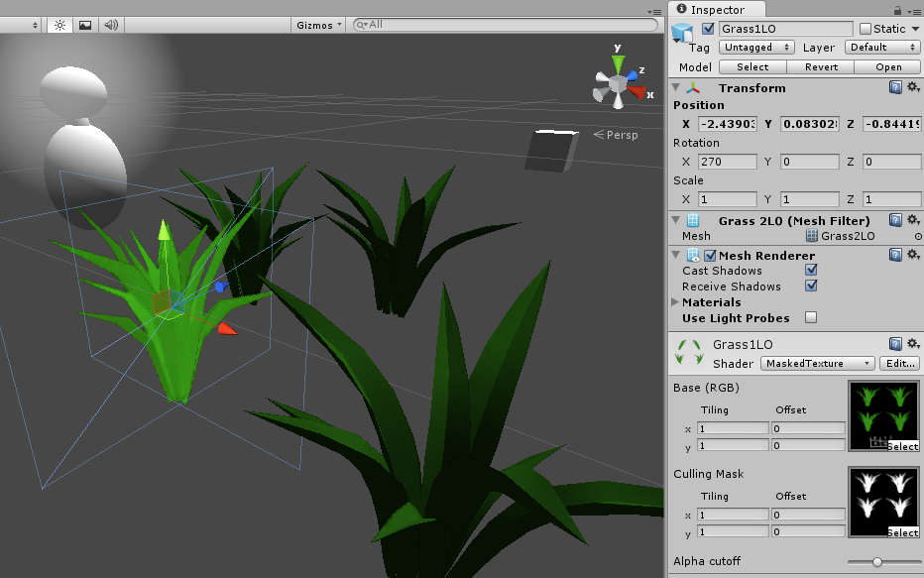Open the MaskedTexture shader dropdown
The width and height of the screenshot is (924, 578).
point(818,364)
